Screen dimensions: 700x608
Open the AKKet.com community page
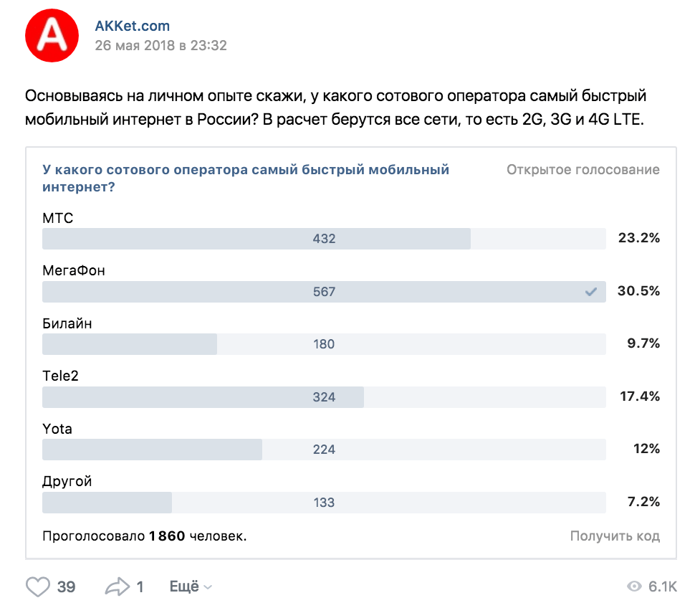(x=133, y=26)
